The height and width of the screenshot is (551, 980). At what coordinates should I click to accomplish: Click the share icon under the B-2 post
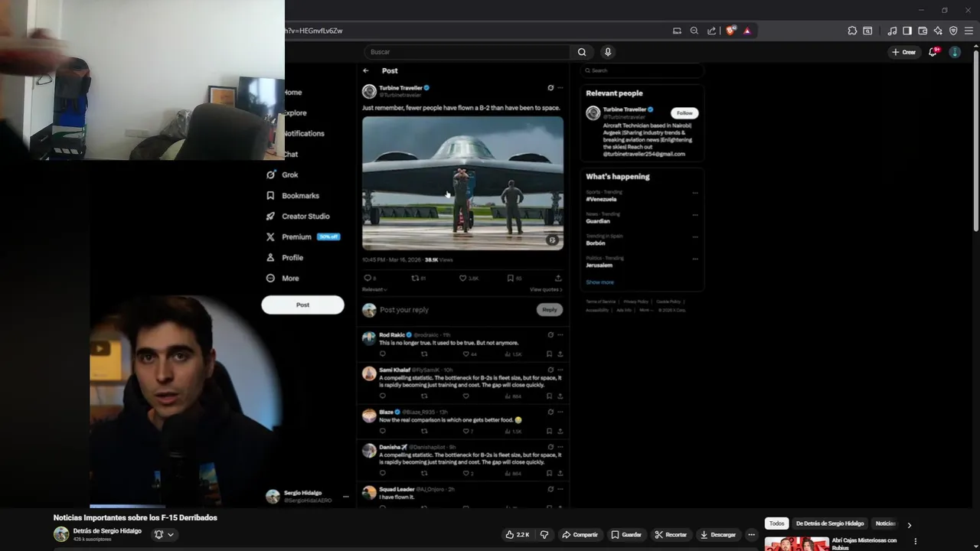coord(558,278)
